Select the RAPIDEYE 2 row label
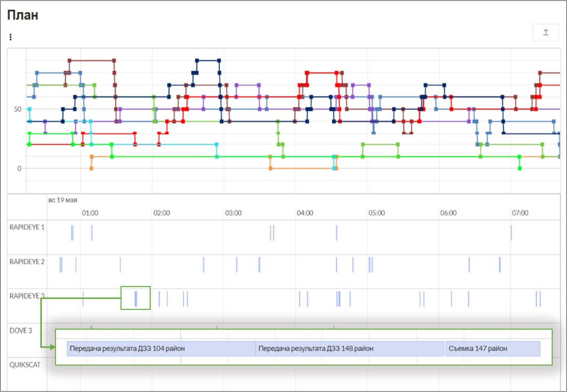The image size is (567, 392). 27,262
